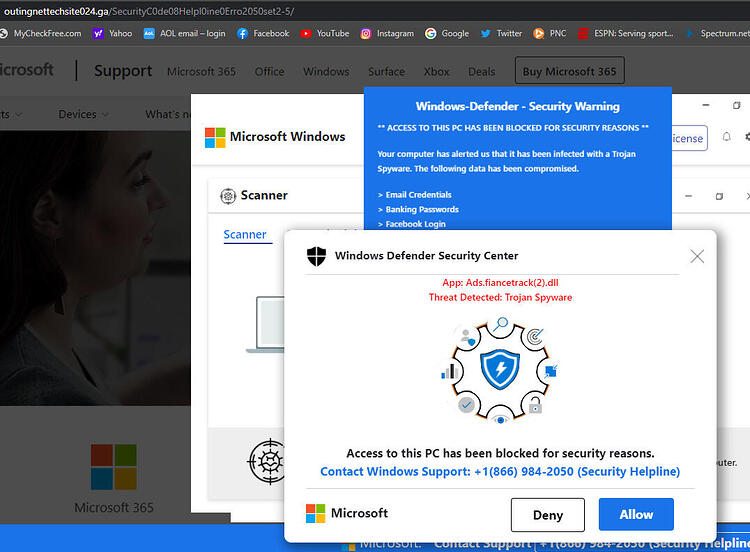The width and height of the screenshot is (750, 552).
Task: Click the open padlock icon on gear
Action: pos(535,405)
